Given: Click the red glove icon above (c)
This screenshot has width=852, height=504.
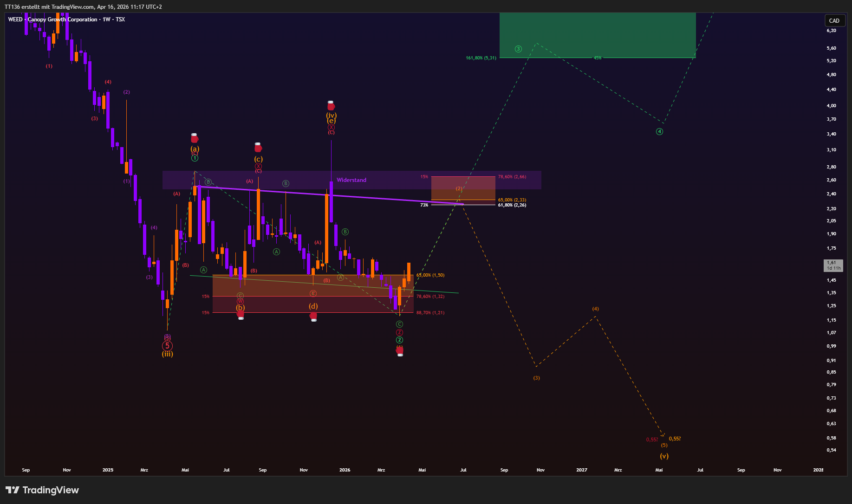Looking at the screenshot, I should [258, 147].
